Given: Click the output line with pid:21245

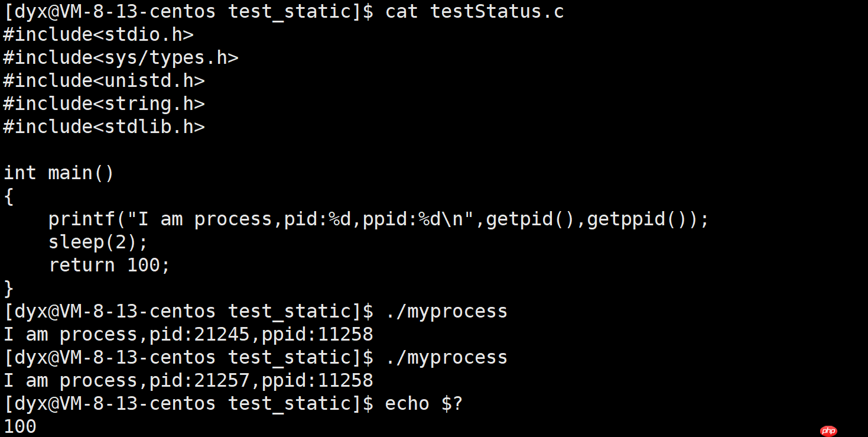Looking at the screenshot, I should click(x=188, y=334).
